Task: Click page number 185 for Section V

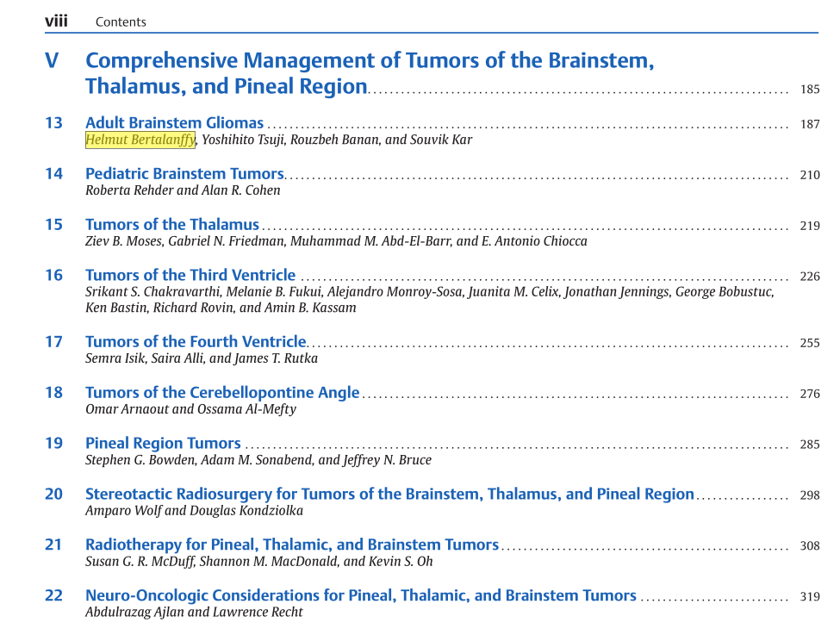Action: 809,90
